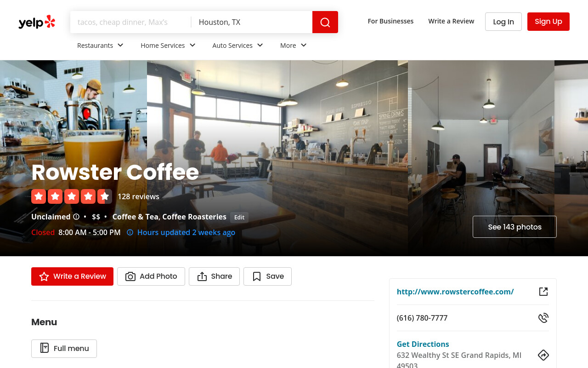Image resolution: width=588 pixels, height=368 pixels.
Task: Open the 128 reviews link
Action: click(x=138, y=196)
